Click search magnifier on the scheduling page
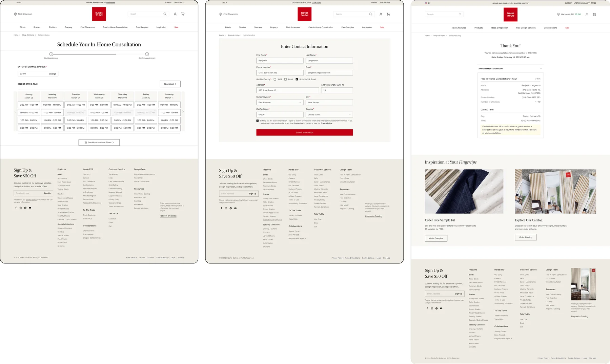Viewport: 610px width, 364px height. pos(165,14)
